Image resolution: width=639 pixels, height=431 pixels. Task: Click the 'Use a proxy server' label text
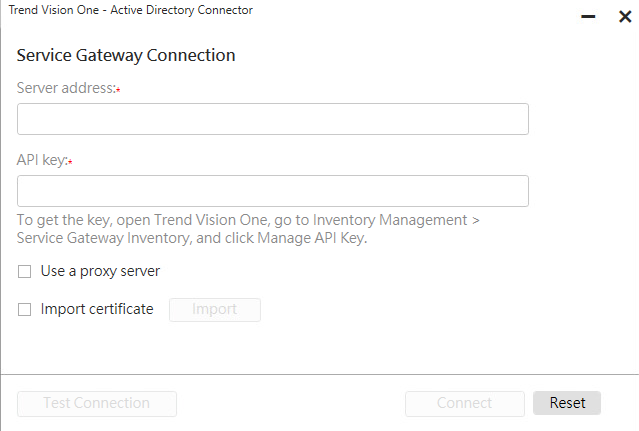pos(100,271)
